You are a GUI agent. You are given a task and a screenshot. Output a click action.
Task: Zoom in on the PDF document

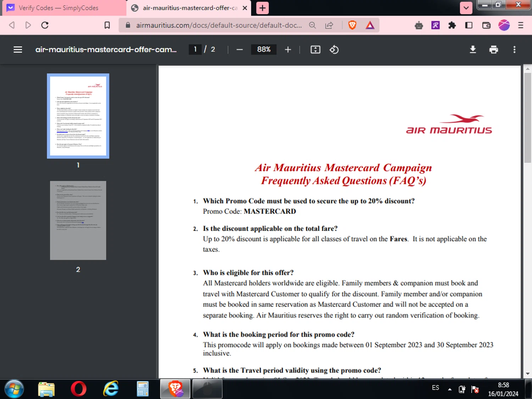288,50
